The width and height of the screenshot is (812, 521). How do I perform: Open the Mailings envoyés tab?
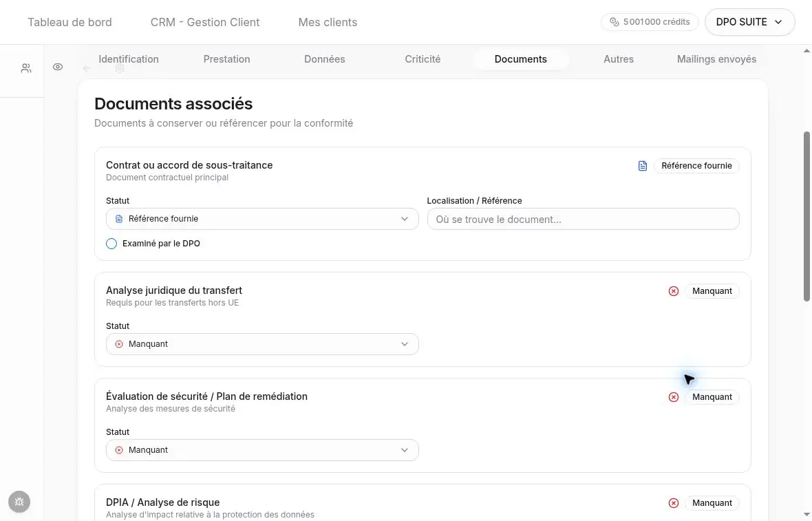click(716, 59)
